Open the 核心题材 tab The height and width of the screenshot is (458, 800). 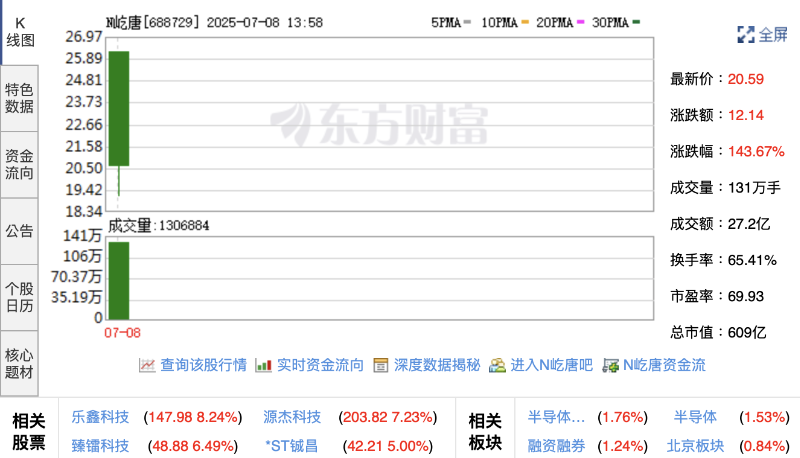(x=19, y=363)
